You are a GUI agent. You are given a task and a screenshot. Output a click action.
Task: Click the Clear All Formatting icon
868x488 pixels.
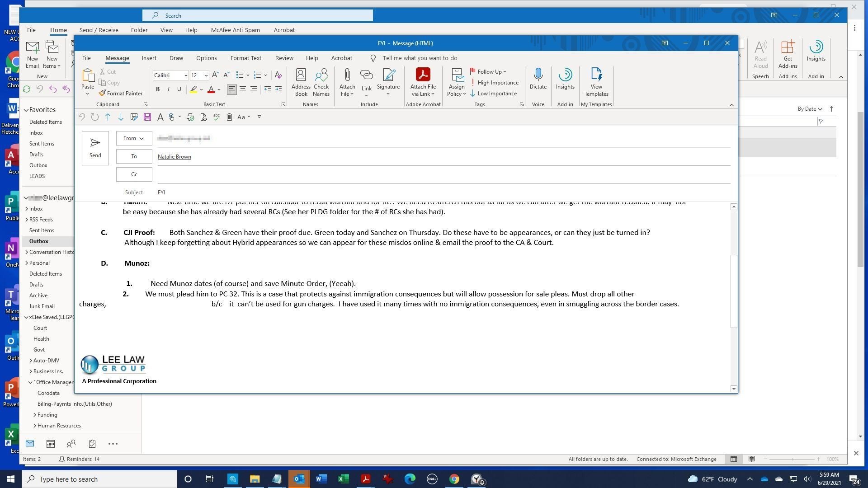point(278,75)
